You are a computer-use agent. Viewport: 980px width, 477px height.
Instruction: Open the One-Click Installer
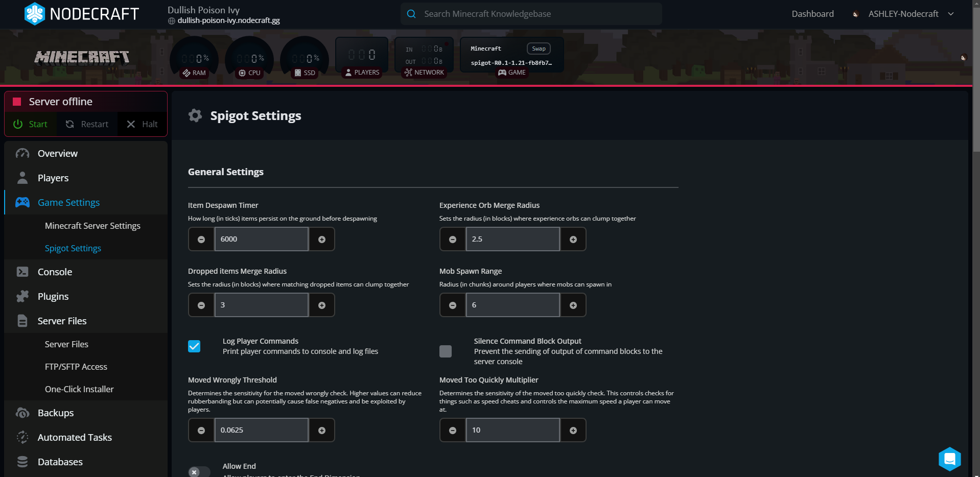click(79, 389)
